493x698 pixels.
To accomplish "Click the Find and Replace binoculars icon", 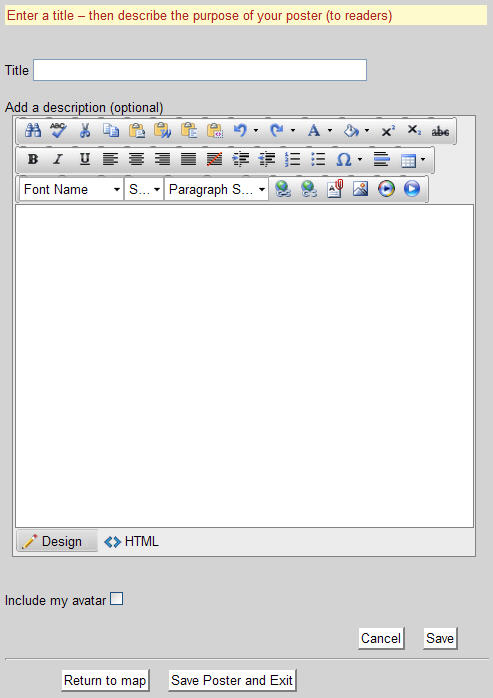I will (x=33, y=131).
